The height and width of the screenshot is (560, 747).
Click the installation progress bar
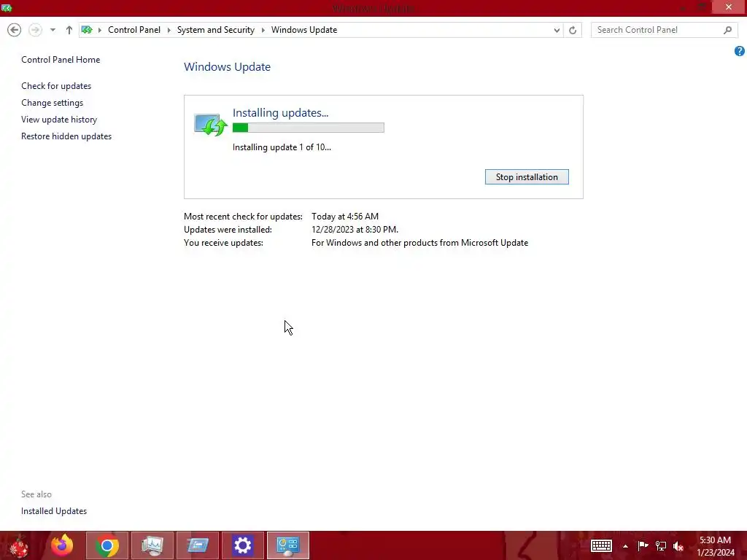(x=309, y=128)
